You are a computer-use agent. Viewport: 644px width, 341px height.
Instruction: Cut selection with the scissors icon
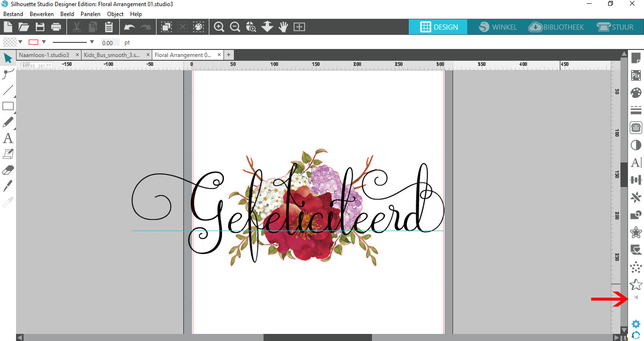point(77,27)
